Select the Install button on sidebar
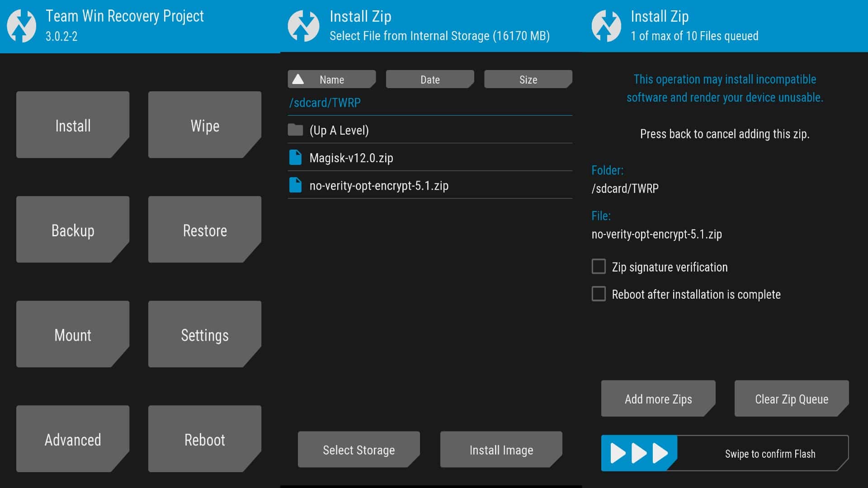Viewport: 868px width, 488px height. 73,125
